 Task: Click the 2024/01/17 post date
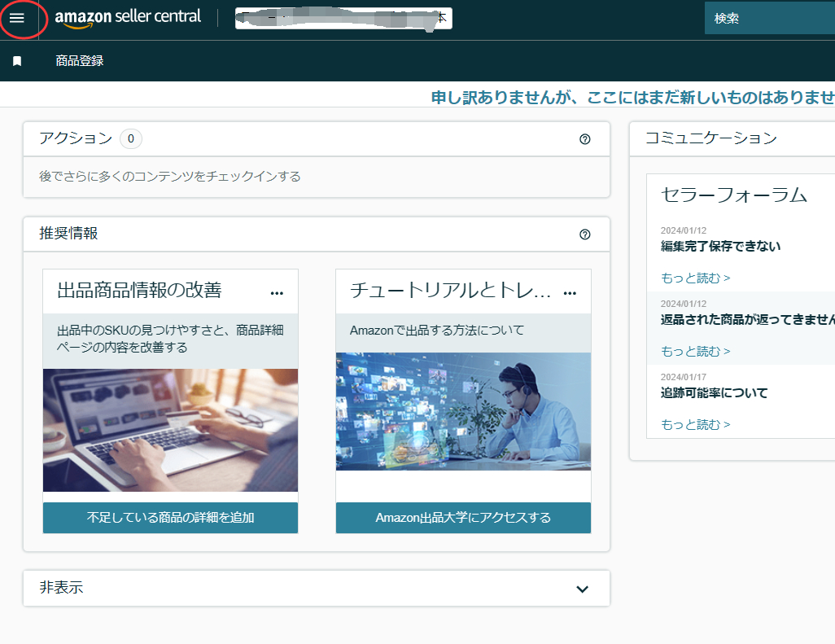[684, 377]
